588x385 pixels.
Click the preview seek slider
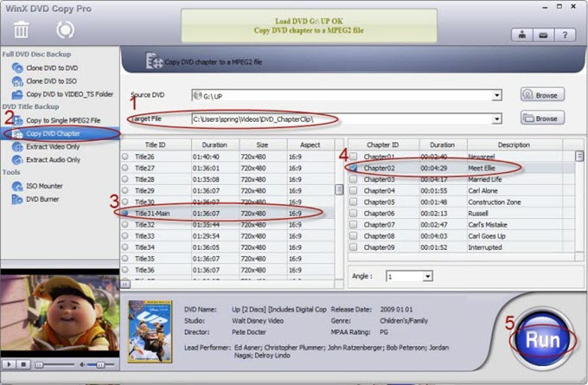[55, 365]
